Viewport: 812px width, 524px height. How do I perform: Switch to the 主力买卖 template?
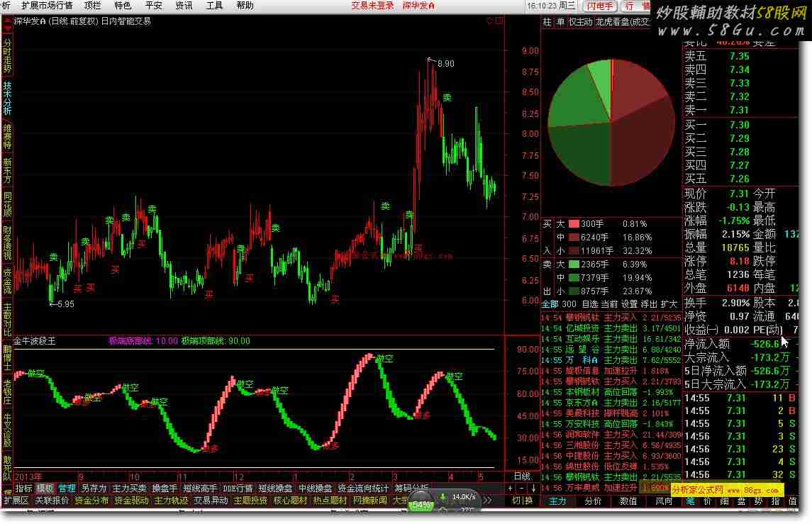pyautogui.click(x=130, y=489)
